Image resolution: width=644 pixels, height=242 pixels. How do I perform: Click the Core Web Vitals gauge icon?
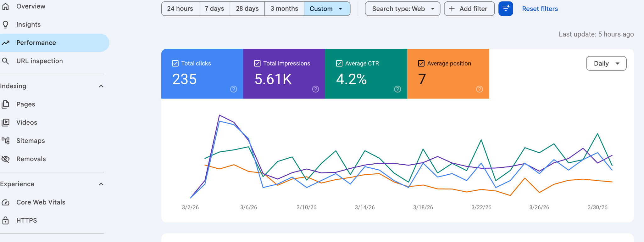[x=5, y=202]
